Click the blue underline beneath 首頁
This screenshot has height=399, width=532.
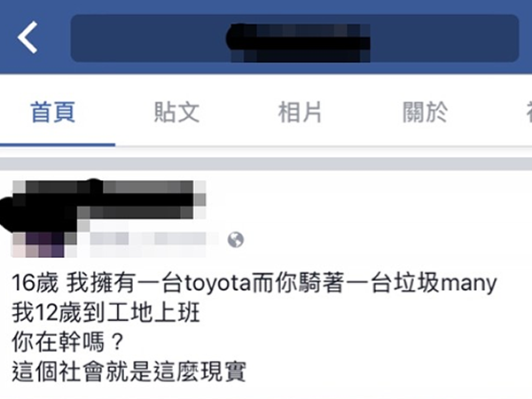click(58, 145)
